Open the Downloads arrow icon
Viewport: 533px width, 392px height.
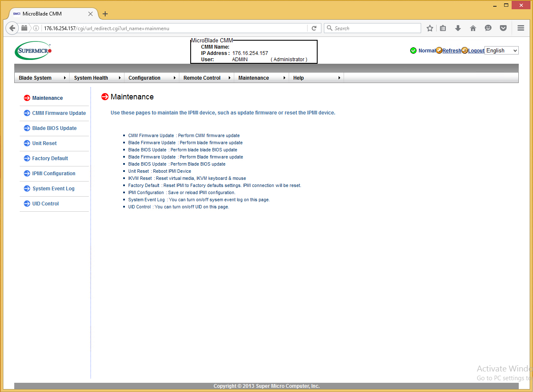(x=458, y=28)
